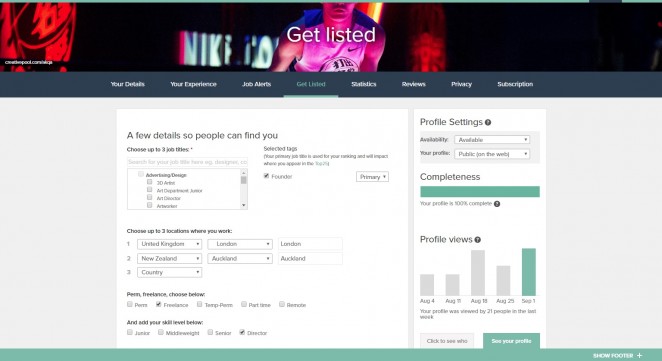Click the Profile Settings help question icon
Screen dimensions: 662x361
point(488,122)
